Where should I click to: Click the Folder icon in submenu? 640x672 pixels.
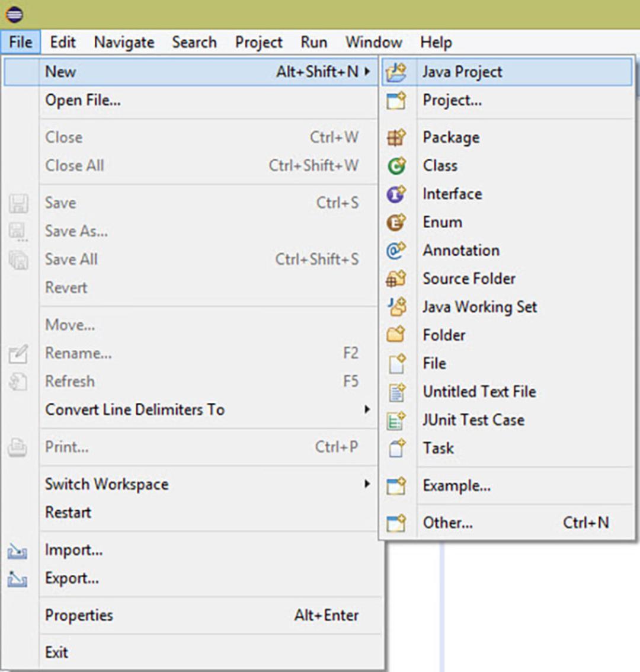(396, 335)
